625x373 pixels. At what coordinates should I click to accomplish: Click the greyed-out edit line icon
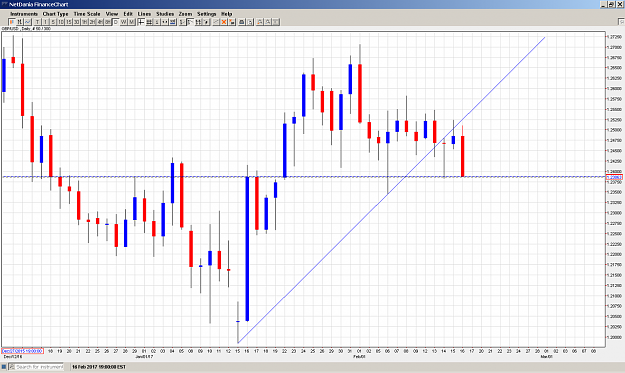coord(216,22)
